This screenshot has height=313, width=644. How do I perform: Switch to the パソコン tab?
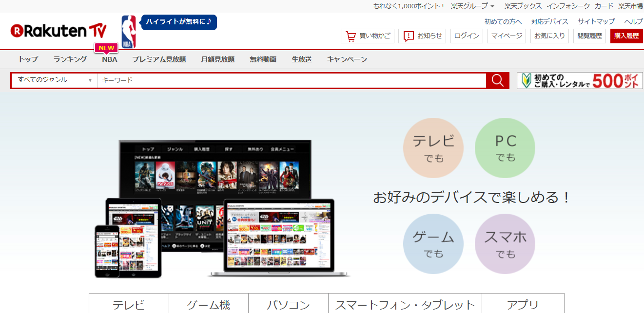tap(288, 304)
